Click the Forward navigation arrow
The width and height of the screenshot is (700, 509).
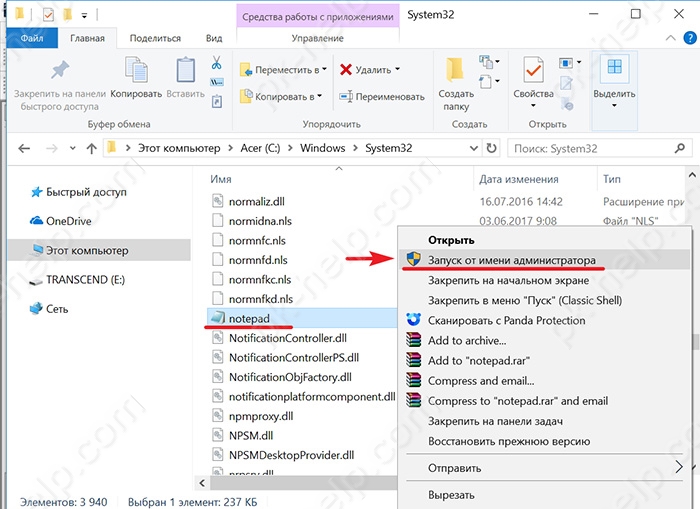(x=52, y=148)
